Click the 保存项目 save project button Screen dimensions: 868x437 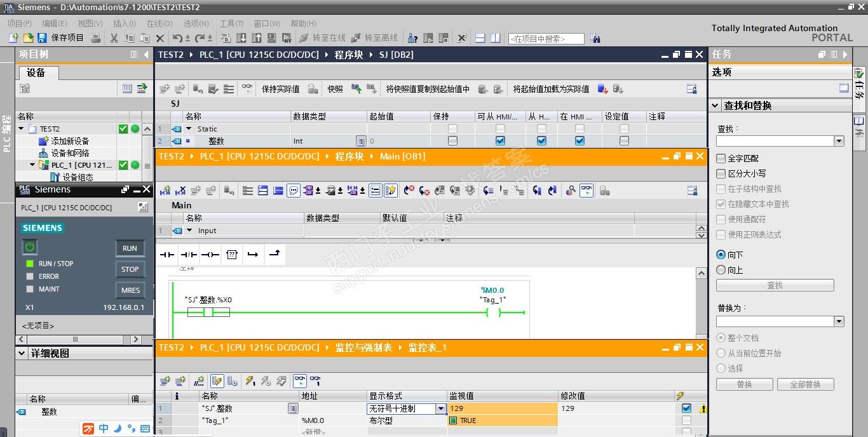click(60, 38)
